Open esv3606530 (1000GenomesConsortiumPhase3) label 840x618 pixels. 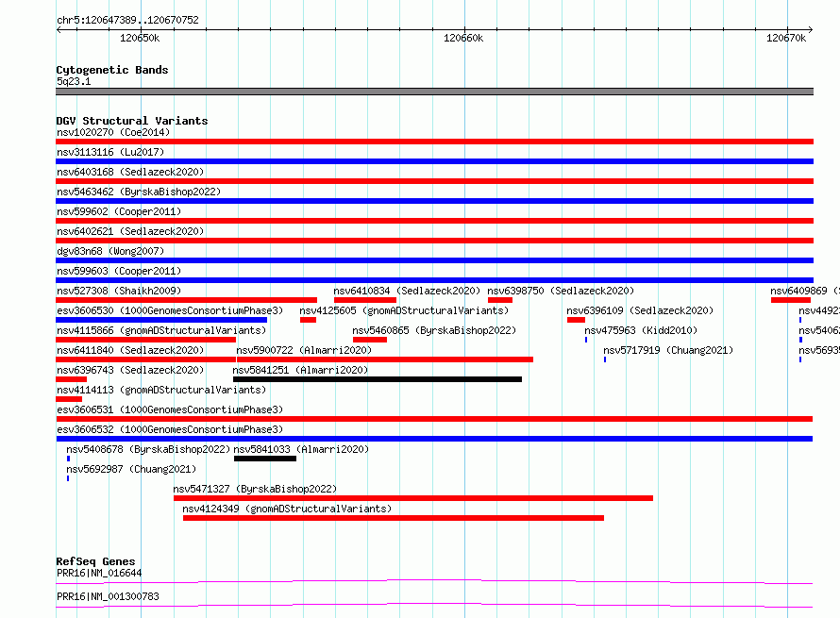[170, 310]
